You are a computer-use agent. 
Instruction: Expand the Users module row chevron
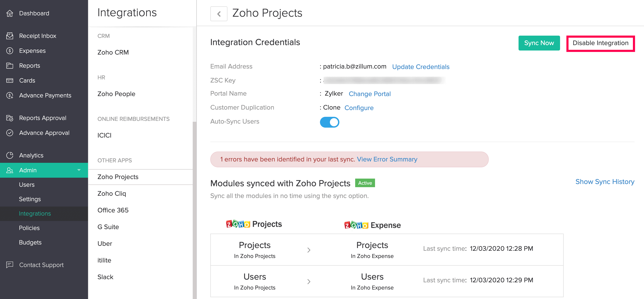309,281
